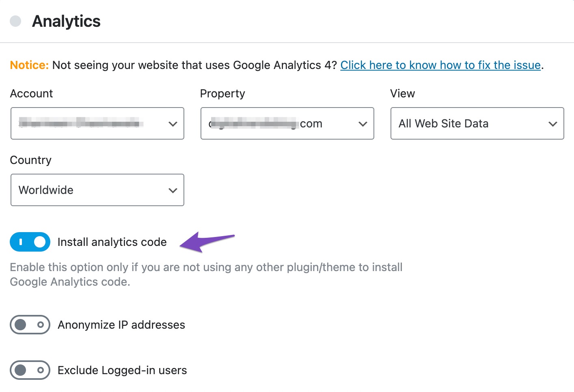Click the chevron arrow in the Property field
Image resolution: width=574 pixels, height=392 pixels.
point(363,124)
